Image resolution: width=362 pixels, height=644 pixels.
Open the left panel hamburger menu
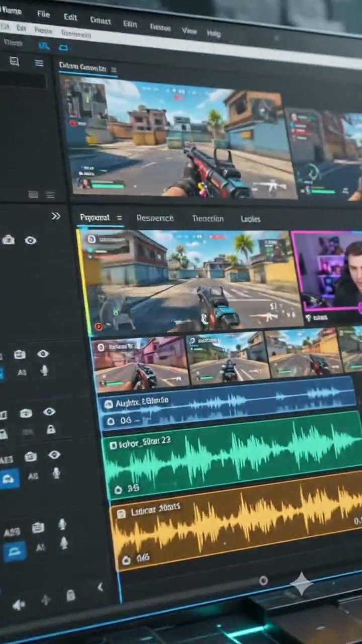click(39, 63)
